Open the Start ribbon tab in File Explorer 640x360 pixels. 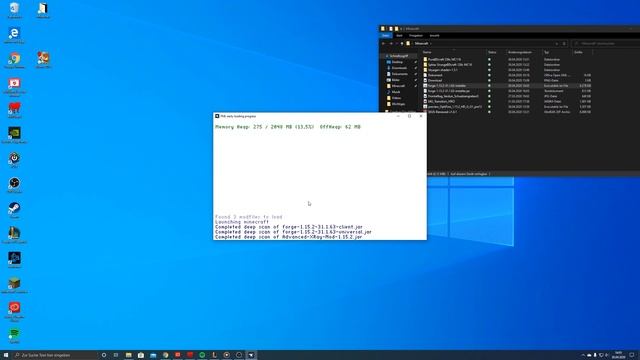pyautogui.click(x=399, y=36)
